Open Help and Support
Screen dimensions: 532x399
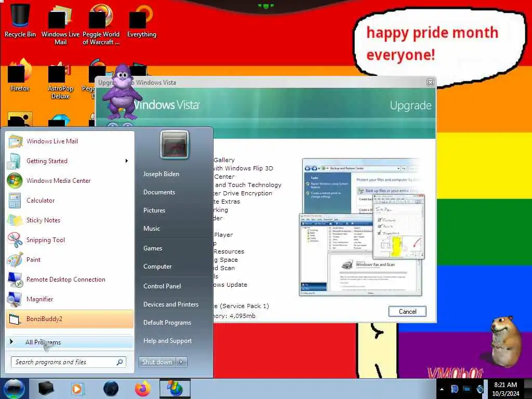pos(167,341)
